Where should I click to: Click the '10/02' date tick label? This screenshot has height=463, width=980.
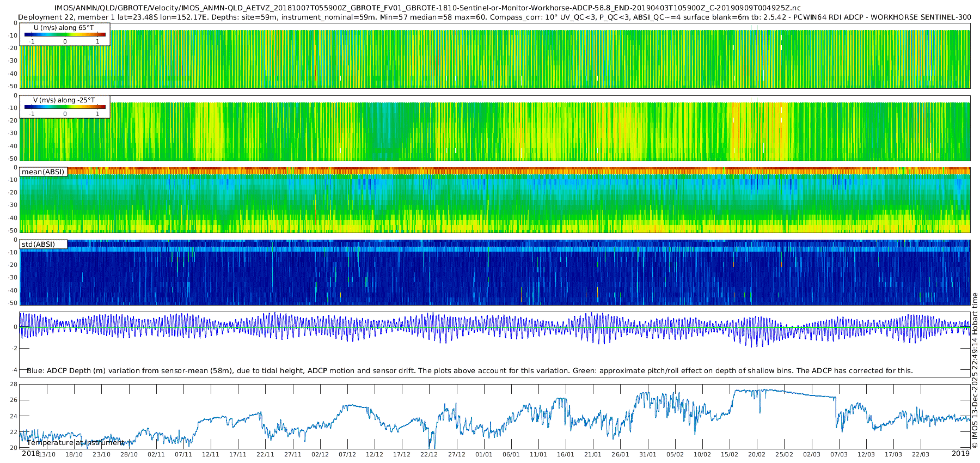tap(702, 454)
